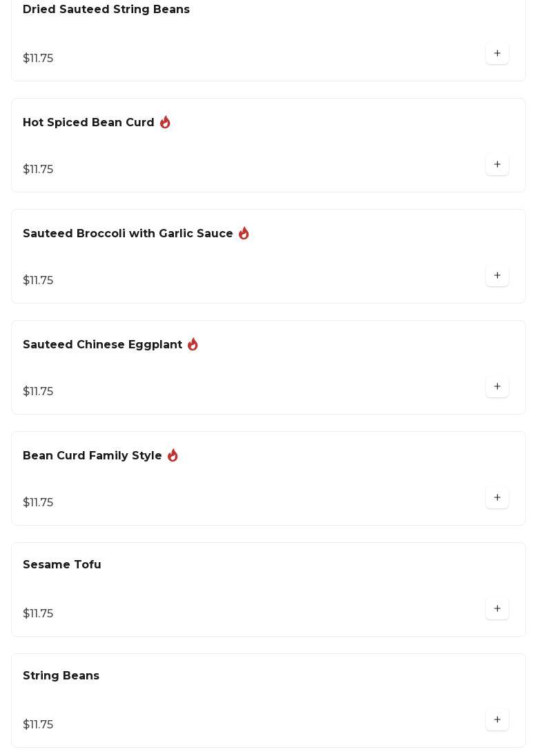The height and width of the screenshot is (756, 537).
Task: Click the $11.75 price under String Beans
Action: pyautogui.click(x=38, y=724)
